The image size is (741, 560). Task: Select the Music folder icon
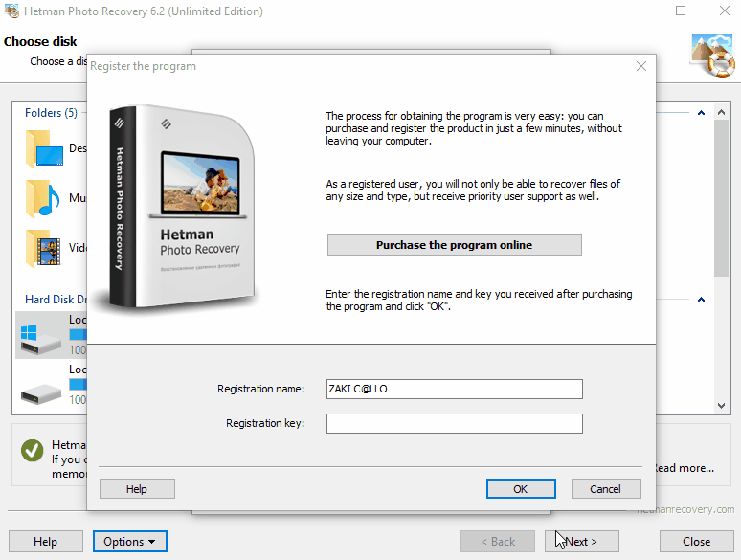coord(42,198)
